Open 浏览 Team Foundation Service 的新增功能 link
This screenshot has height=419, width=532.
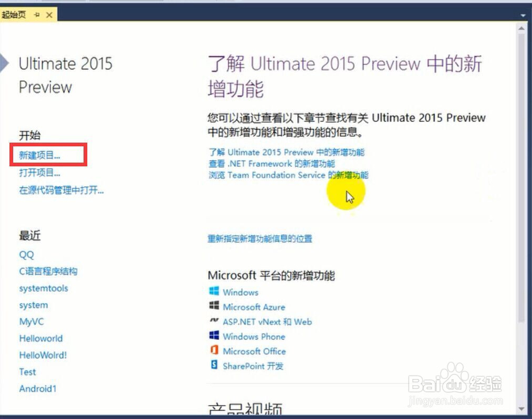(x=288, y=175)
